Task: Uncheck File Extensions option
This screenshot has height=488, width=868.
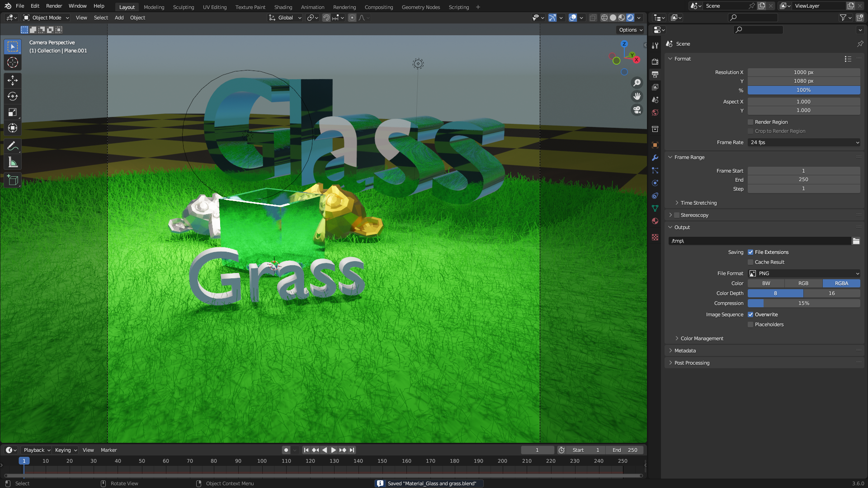Action: click(x=750, y=252)
